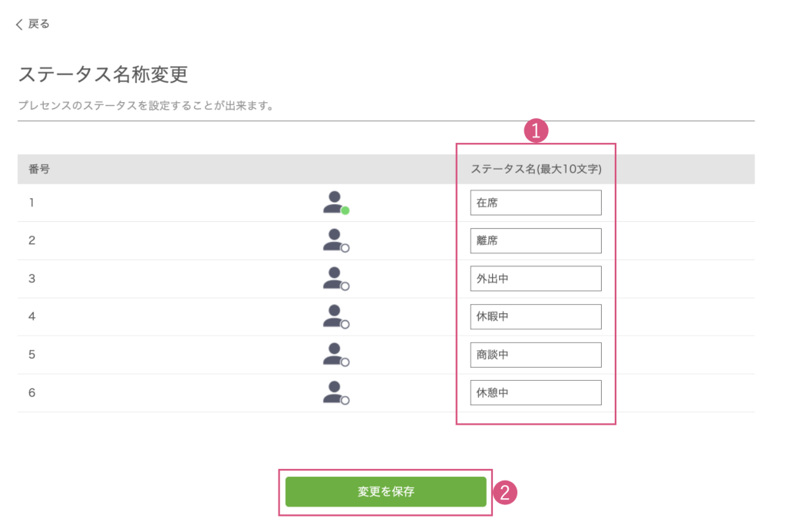The width and height of the screenshot is (786, 532).
Task: Click the green presence icon in row 1
Action: 335,203
